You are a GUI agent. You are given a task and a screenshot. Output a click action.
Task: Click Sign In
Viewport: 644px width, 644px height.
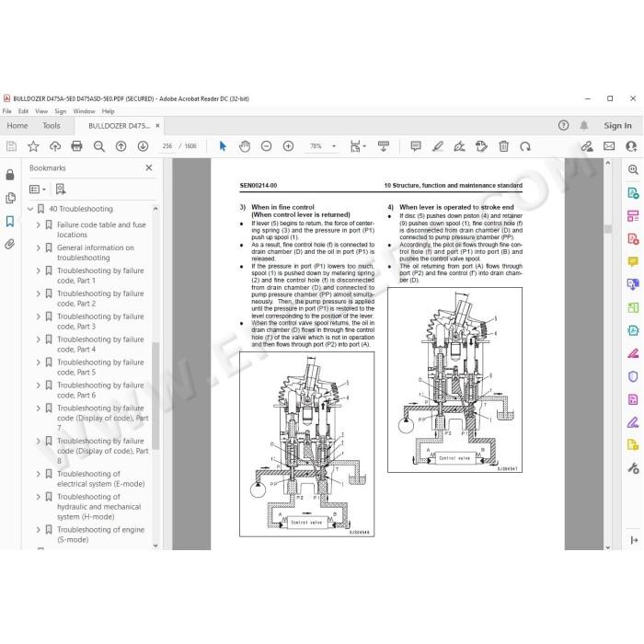point(617,126)
